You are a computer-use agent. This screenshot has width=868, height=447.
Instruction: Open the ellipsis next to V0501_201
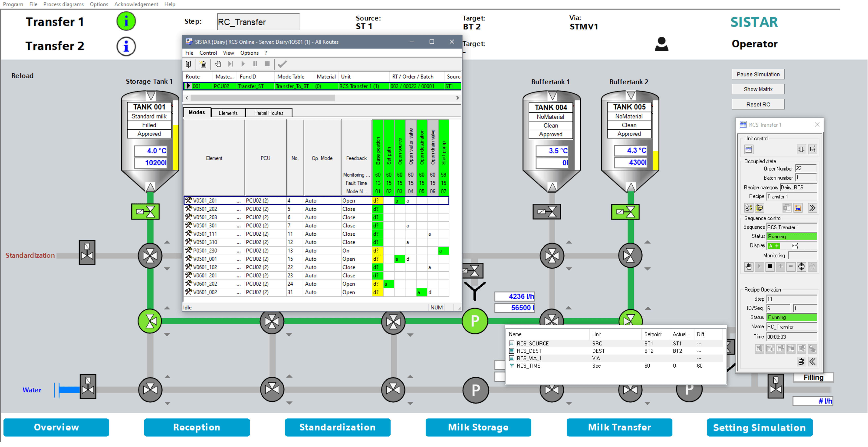(238, 201)
